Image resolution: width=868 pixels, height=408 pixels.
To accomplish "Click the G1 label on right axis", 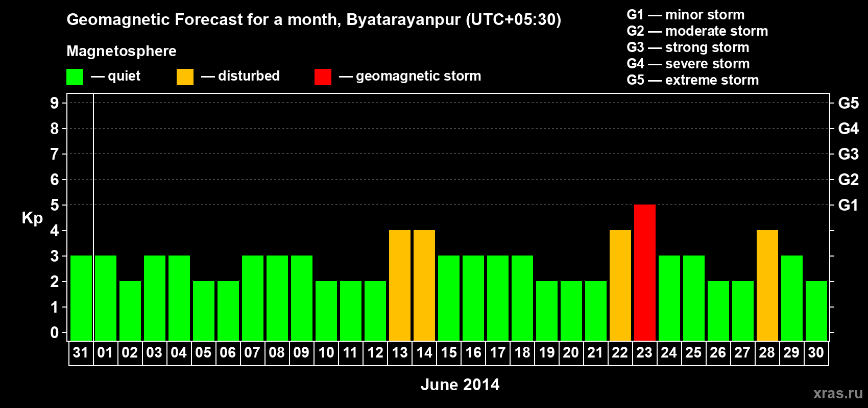I will coord(849,205).
